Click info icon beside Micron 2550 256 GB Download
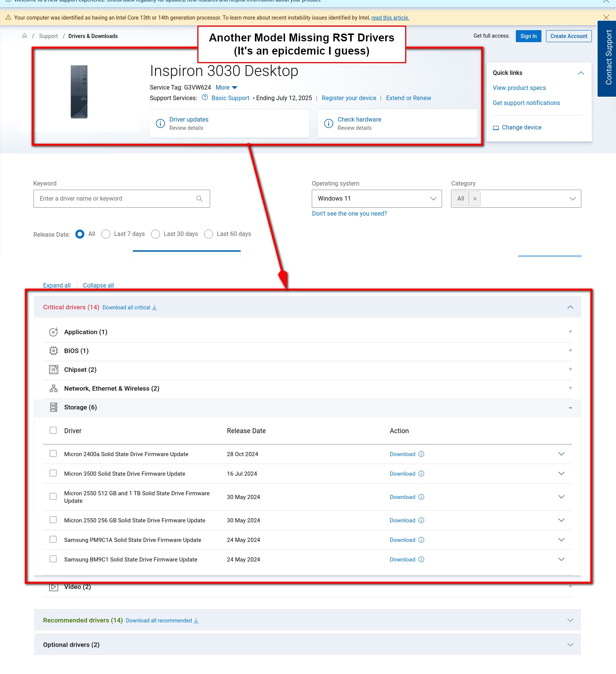 421,520
